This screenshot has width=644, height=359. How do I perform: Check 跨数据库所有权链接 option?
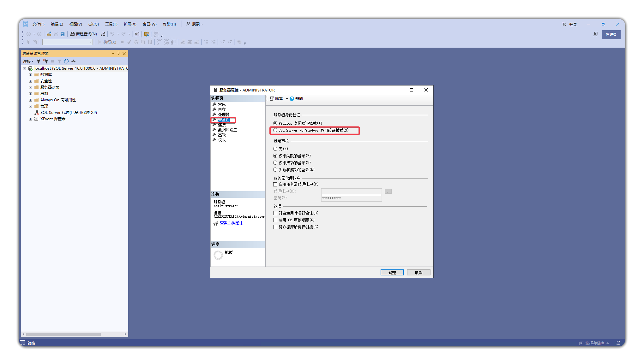(x=275, y=227)
